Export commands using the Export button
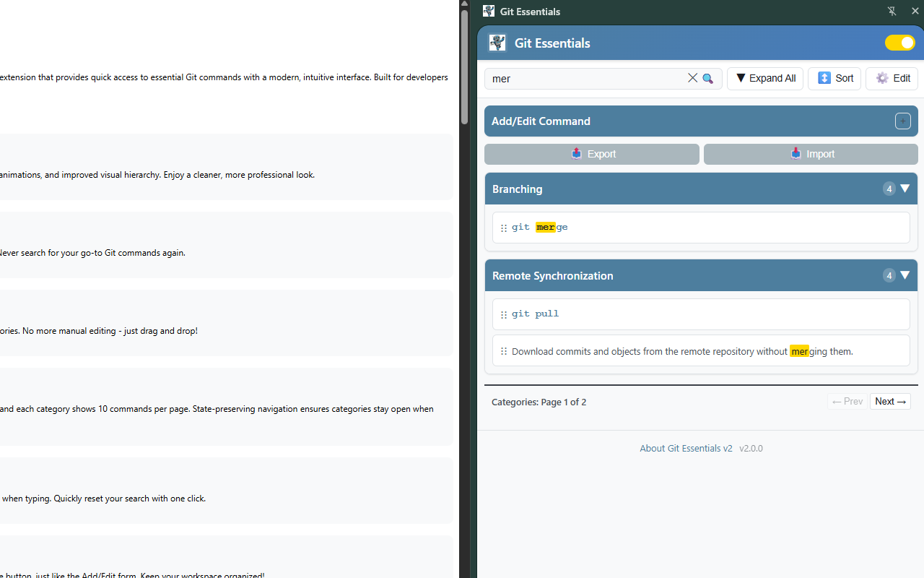 [592, 154]
